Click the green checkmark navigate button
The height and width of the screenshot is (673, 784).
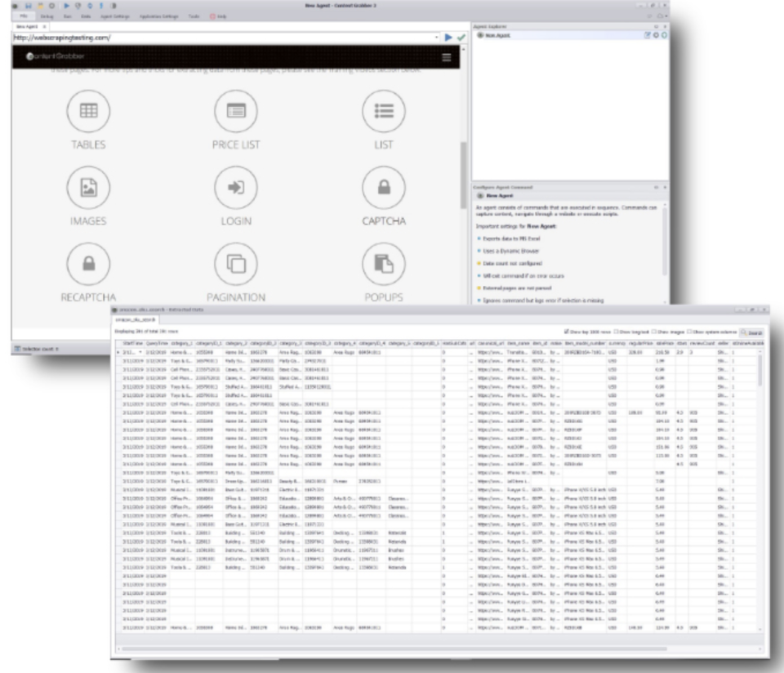460,37
